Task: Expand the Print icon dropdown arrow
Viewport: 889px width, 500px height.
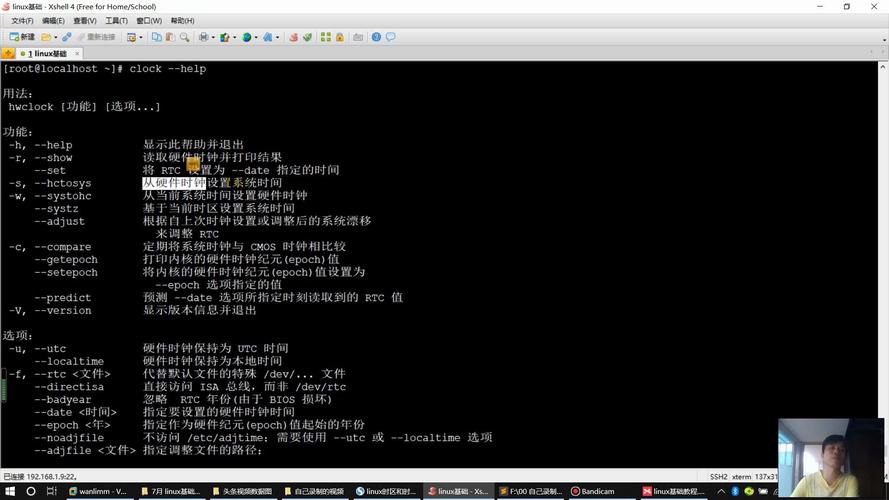Action: (213, 37)
